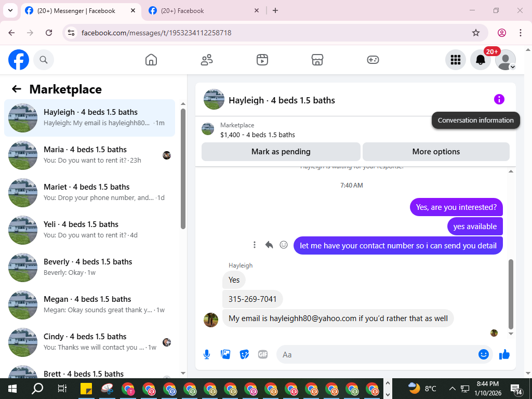Go to the Home feed icon

[x=151, y=60]
